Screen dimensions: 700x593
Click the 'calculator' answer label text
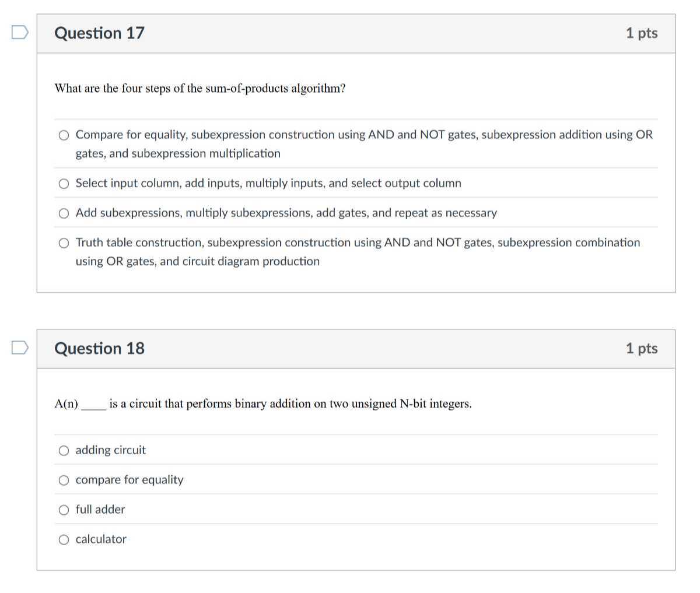click(x=101, y=539)
